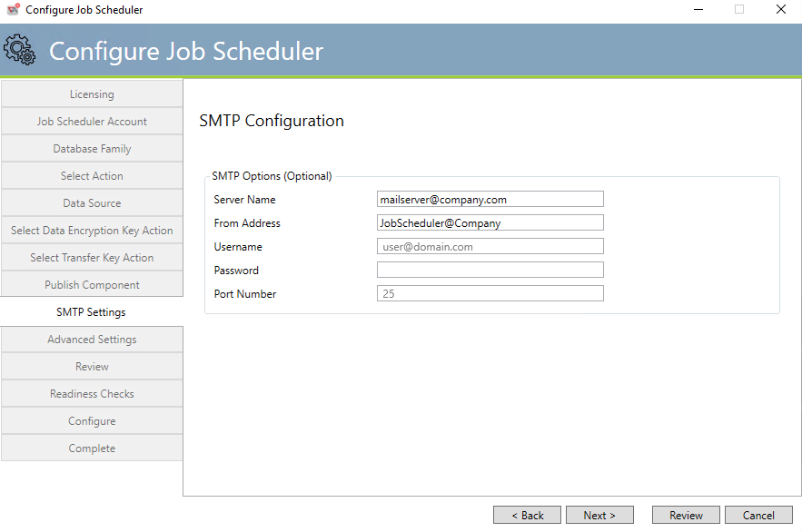Click the gear icon in the header banner

[x=21, y=51]
